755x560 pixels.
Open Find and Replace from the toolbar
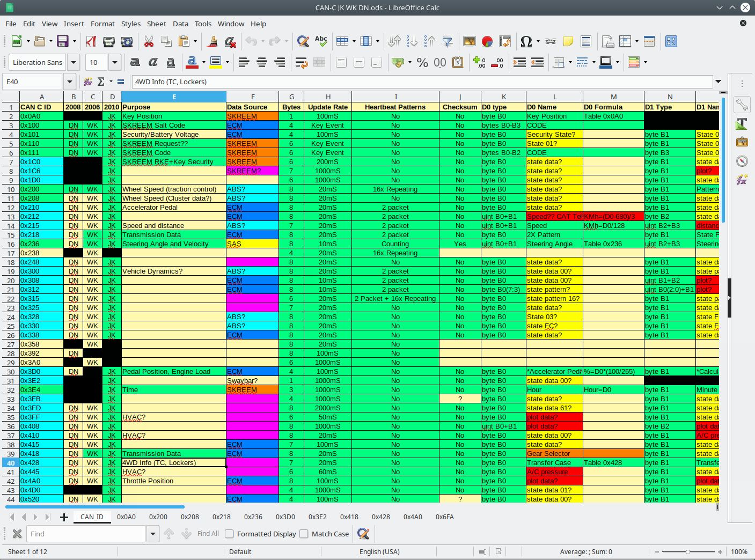click(303, 41)
